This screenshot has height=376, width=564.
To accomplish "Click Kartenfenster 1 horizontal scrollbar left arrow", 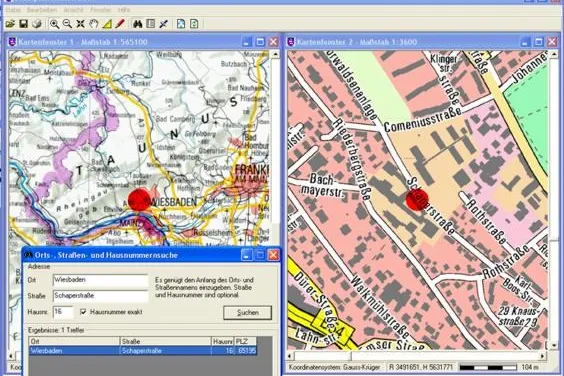I will 12,356.
